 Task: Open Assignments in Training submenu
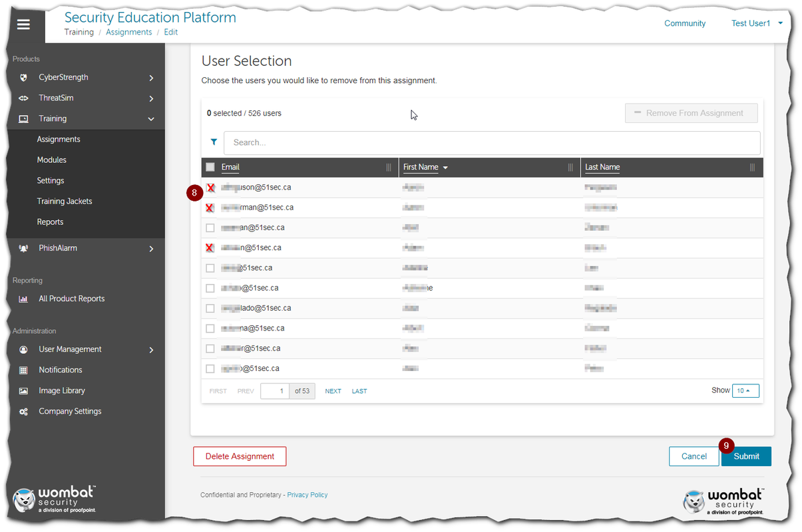coord(59,140)
